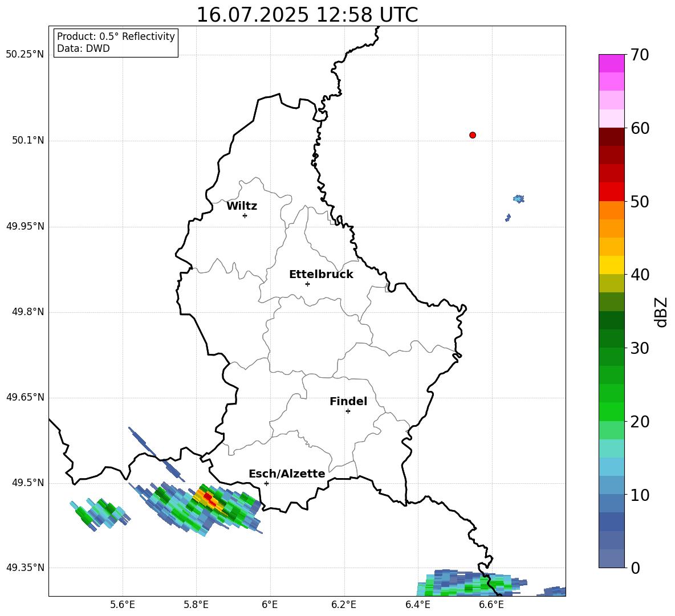Click the colorbar tick label 60
Screen dimensions: 675x616
click(639, 128)
